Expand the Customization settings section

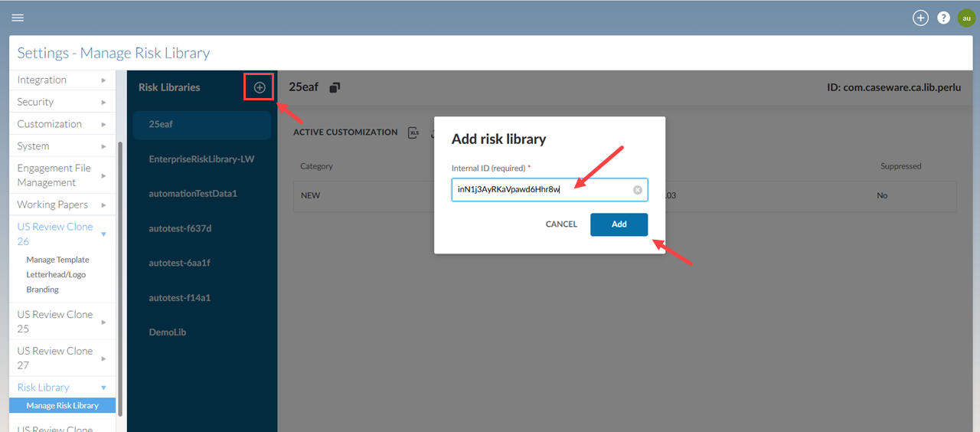(62, 124)
